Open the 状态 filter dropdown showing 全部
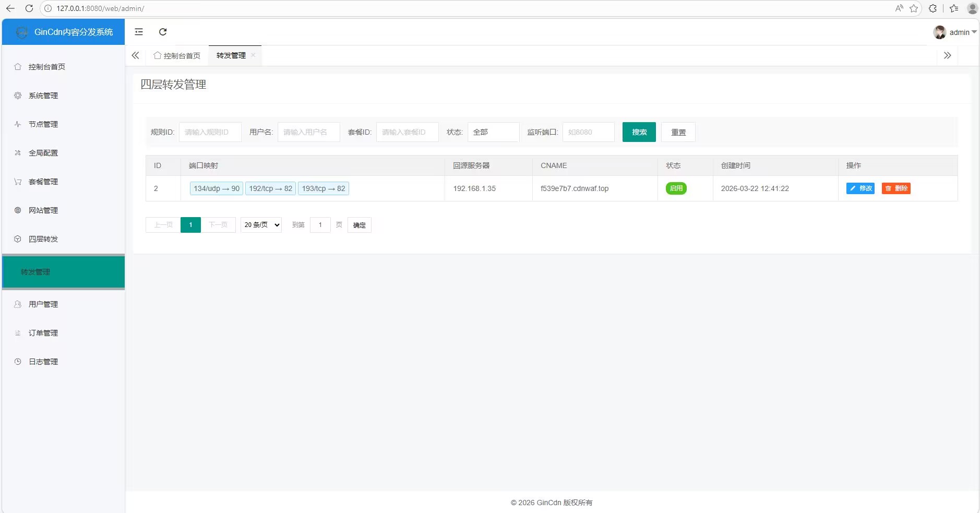Viewport: 980px width, 513px height. [x=493, y=132]
